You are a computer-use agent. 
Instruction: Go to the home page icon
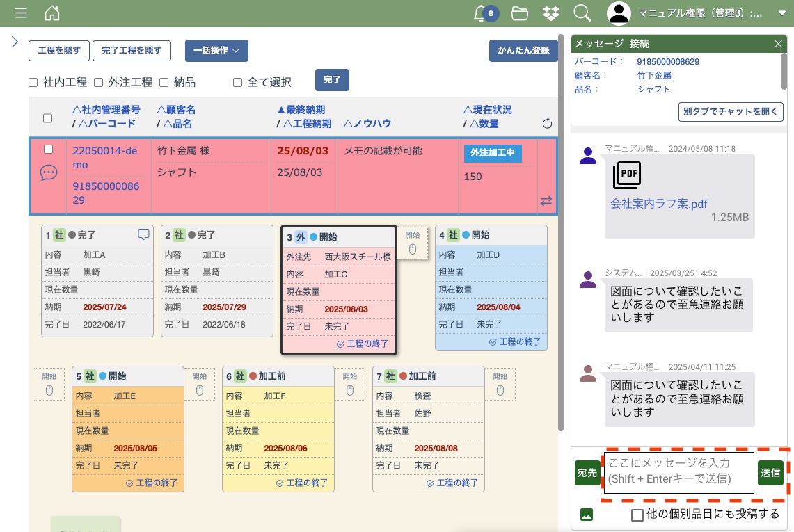click(51, 13)
